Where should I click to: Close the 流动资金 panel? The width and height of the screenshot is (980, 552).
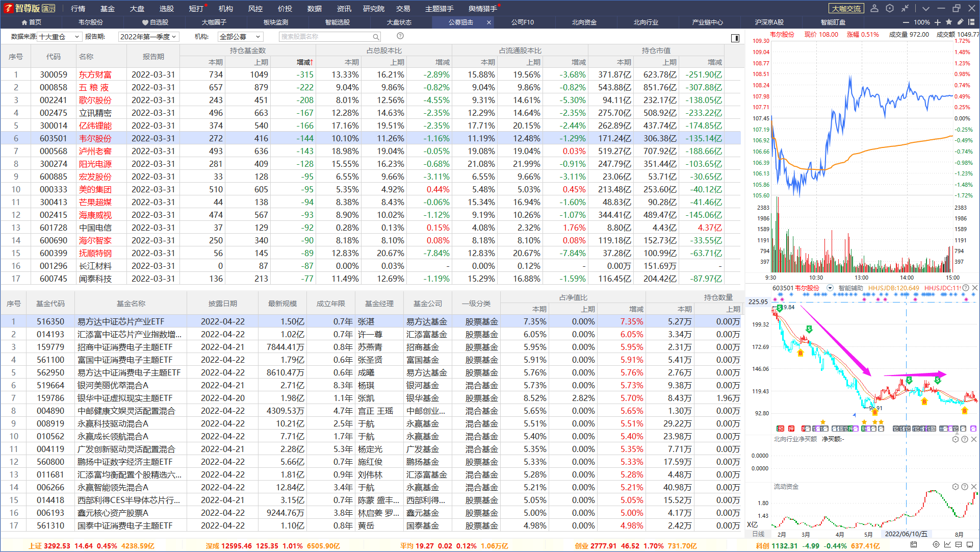[973, 487]
